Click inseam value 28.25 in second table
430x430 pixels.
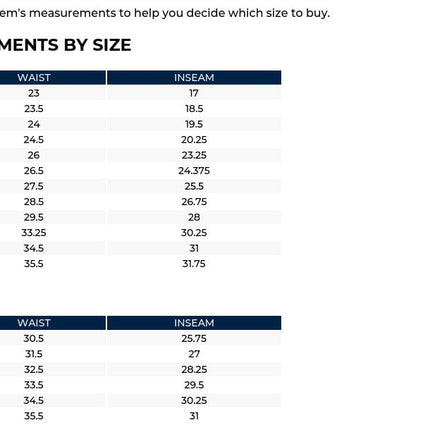point(194,369)
